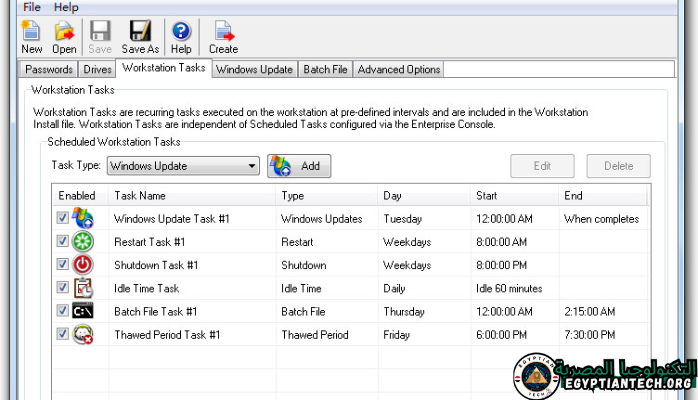
Task: Click the green Restart Task #1 icon
Action: 84,241
